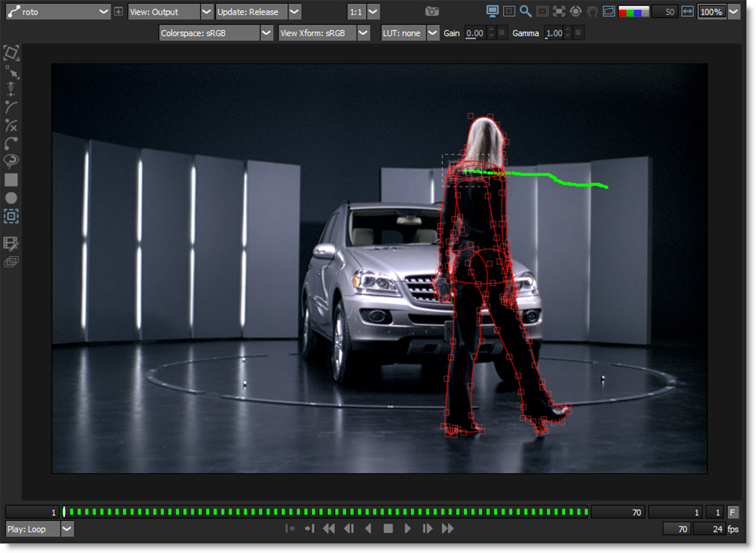
Task: Toggle the small box next to Gamma
Action: [x=578, y=33]
